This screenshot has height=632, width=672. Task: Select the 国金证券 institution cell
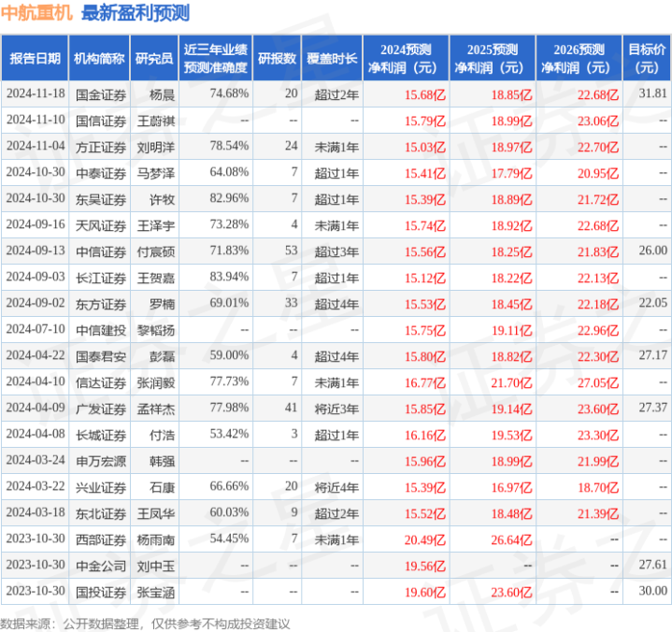101,94
